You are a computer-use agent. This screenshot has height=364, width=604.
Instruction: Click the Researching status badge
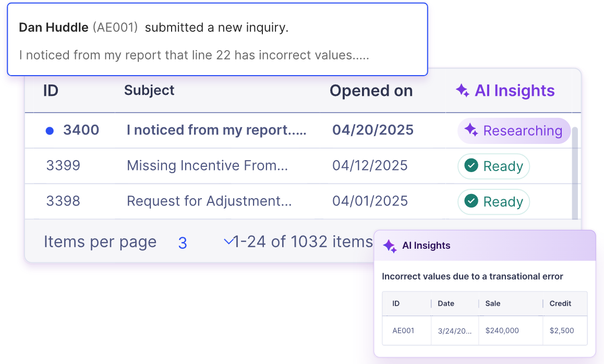coord(513,131)
